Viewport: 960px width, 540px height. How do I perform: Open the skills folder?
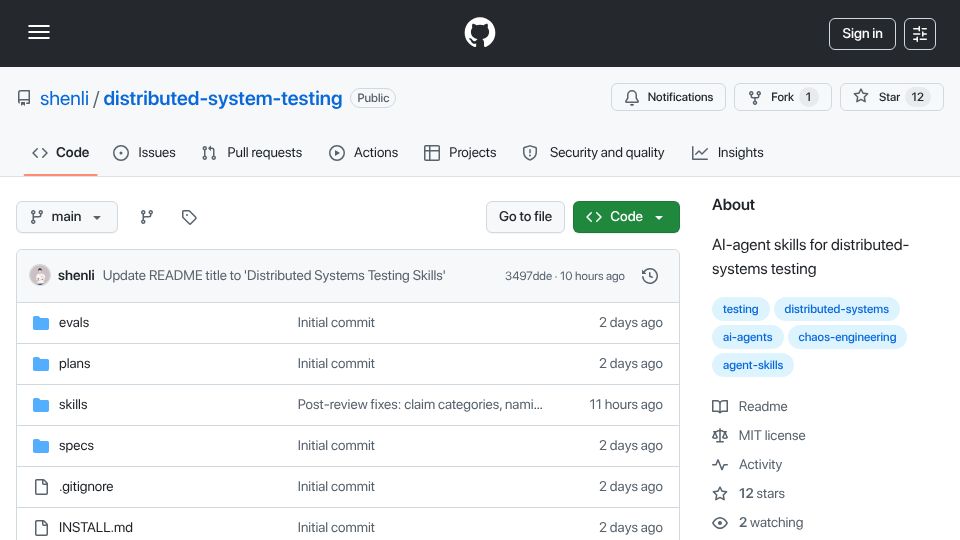(x=73, y=405)
